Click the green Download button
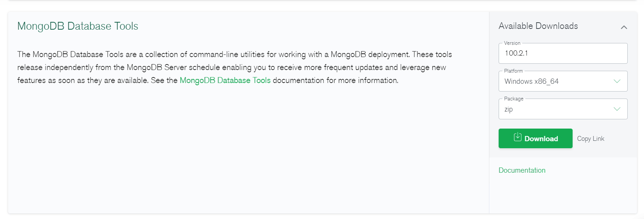This screenshot has height=219, width=644. pos(535,138)
